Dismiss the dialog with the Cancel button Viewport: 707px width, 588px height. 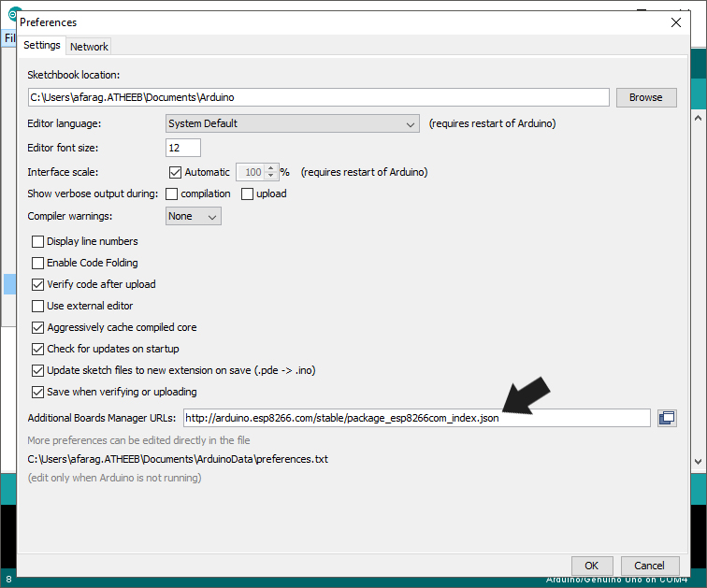click(649, 566)
